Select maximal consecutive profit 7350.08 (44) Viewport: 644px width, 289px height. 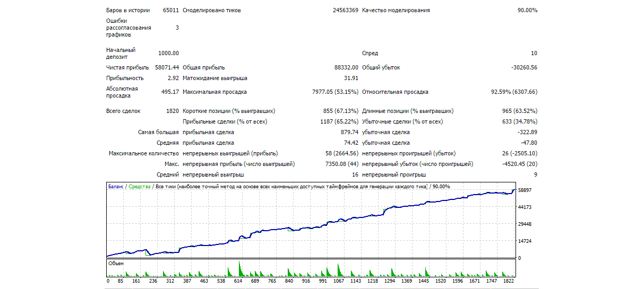click(342, 164)
